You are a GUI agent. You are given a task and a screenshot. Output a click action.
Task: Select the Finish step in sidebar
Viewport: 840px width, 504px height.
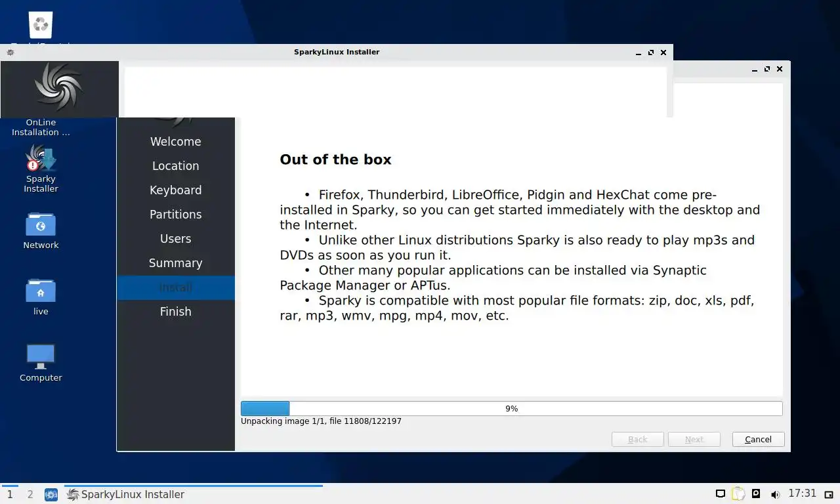click(x=176, y=312)
